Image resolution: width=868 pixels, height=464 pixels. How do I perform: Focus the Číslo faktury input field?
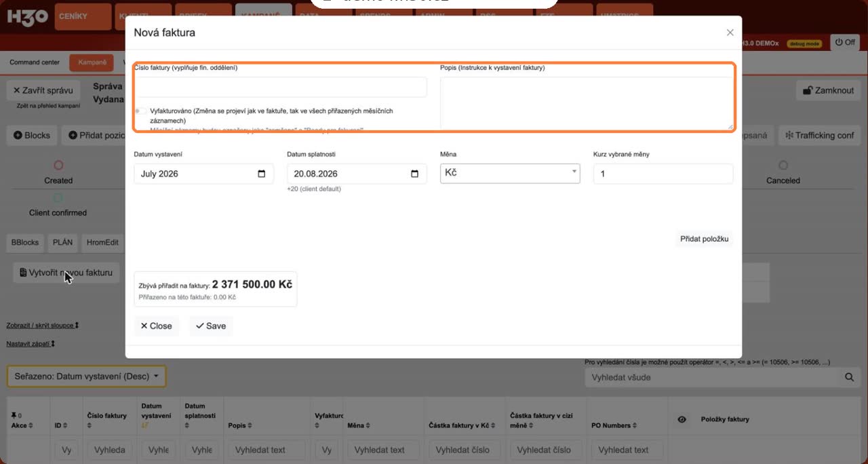(281, 87)
